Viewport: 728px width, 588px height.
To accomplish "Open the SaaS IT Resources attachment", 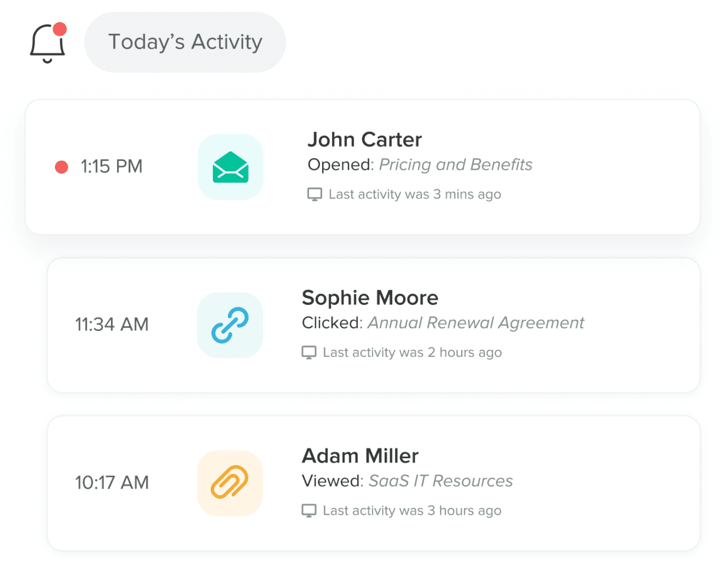I will [441, 481].
